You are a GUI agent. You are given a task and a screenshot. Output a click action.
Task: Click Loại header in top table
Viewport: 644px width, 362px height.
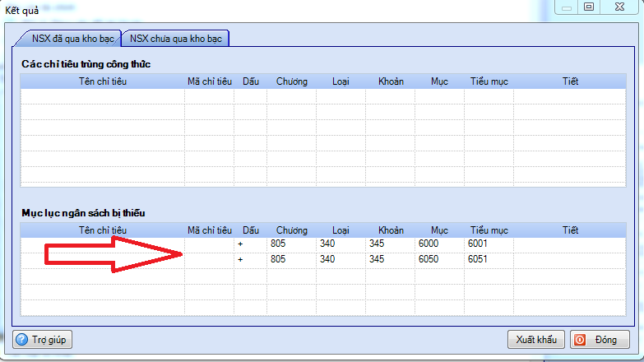coord(341,81)
